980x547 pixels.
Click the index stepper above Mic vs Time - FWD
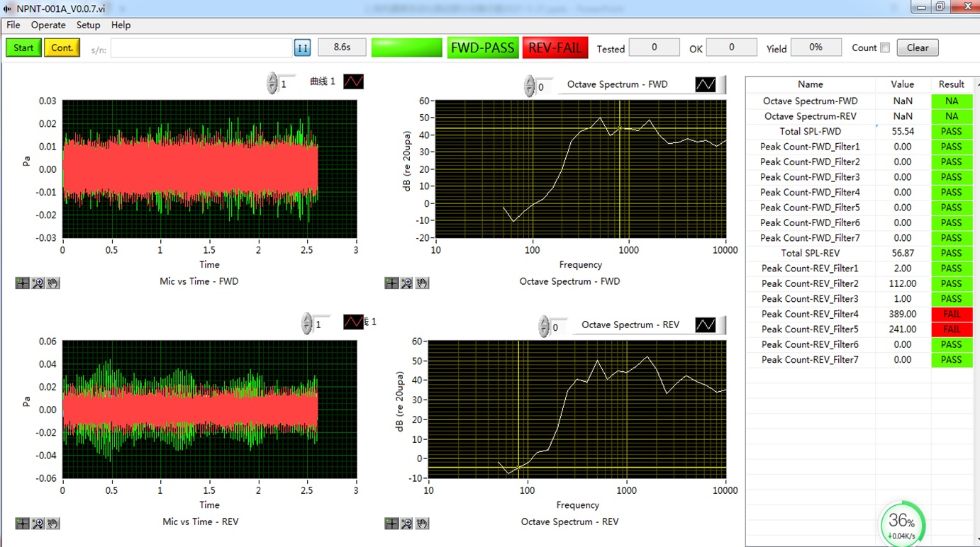coord(272,84)
